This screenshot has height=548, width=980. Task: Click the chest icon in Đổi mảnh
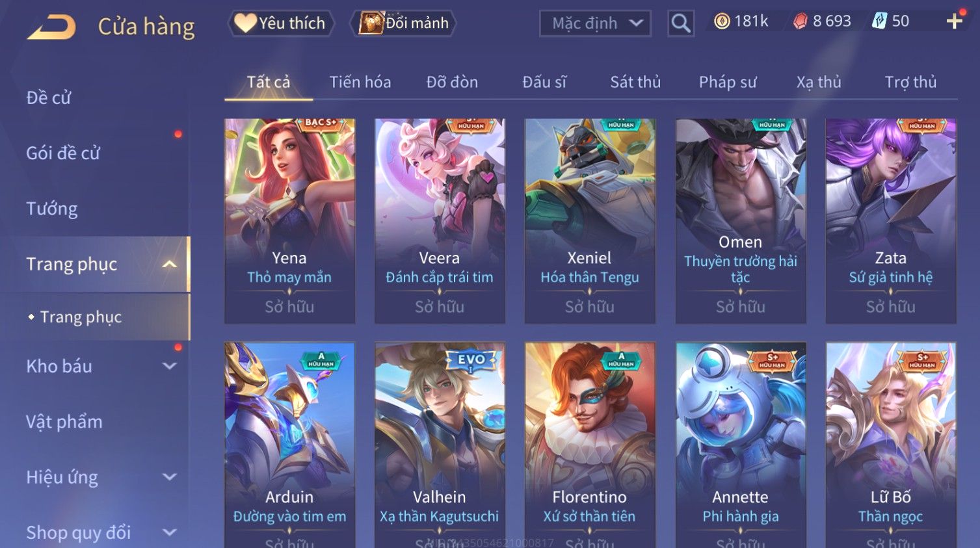point(371,23)
